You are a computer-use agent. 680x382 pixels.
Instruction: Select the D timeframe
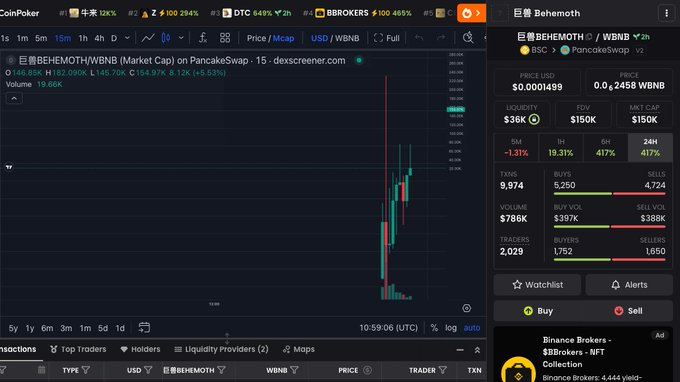114,38
